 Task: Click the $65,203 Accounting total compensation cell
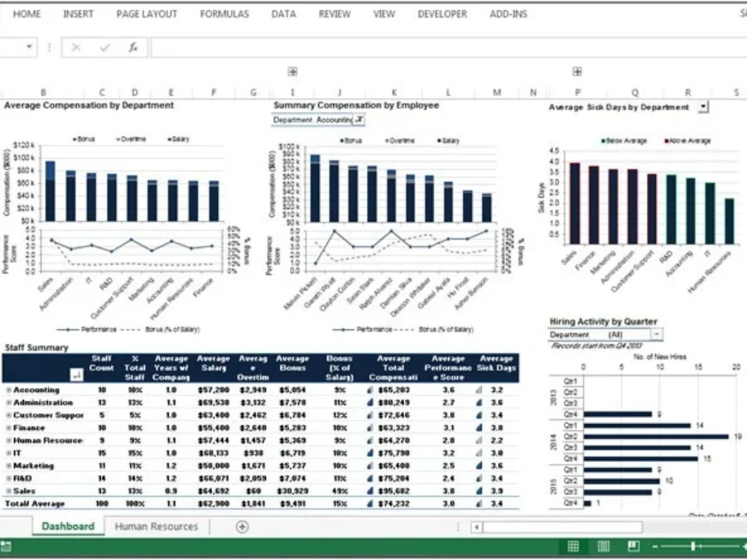pos(394,390)
